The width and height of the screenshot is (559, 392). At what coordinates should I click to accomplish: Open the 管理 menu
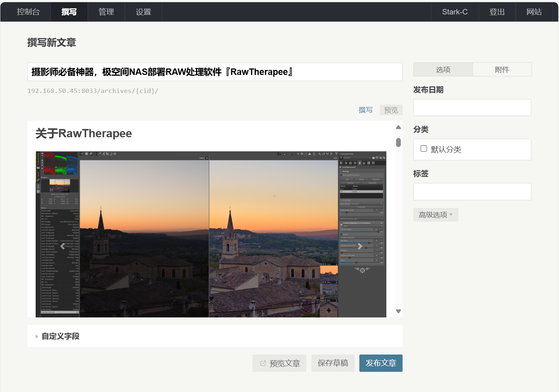[x=106, y=12]
